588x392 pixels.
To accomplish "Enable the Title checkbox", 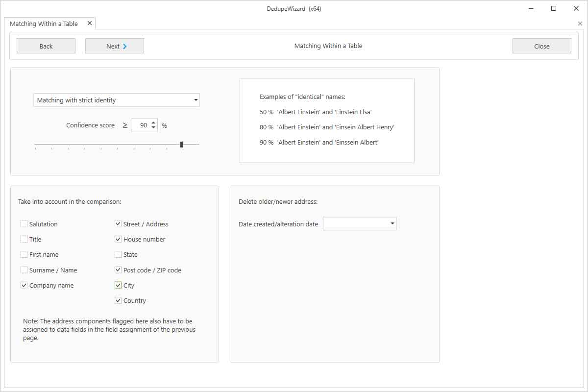I will tap(24, 239).
